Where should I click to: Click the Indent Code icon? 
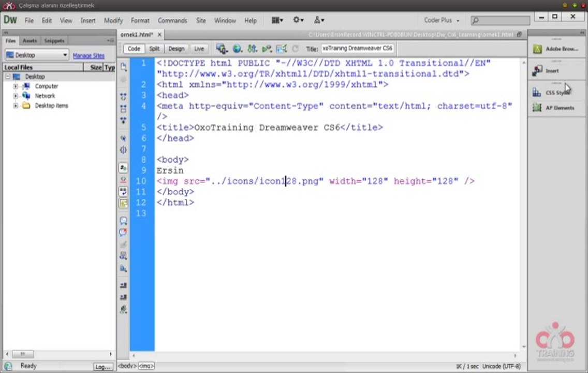pyautogui.click(x=123, y=285)
